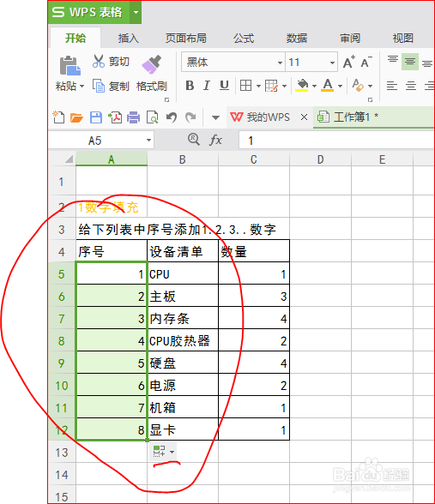Select column B header
The width and height of the screenshot is (435, 504).
pyautogui.click(x=183, y=159)
